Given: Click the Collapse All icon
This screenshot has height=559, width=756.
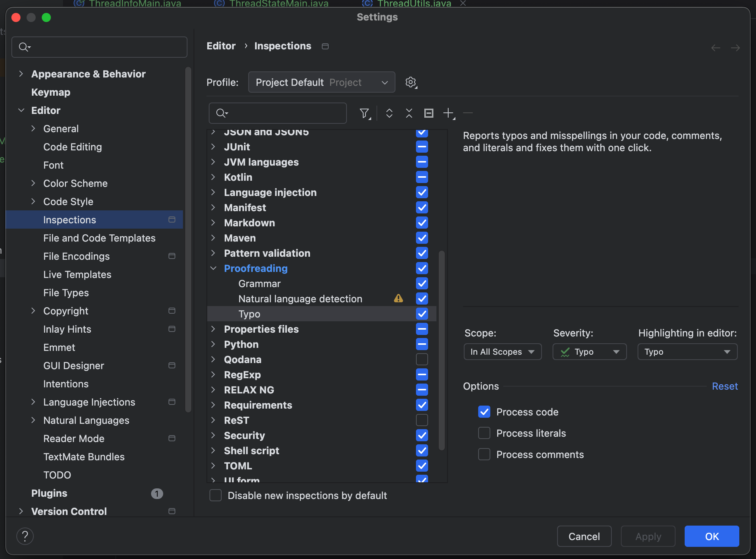Looking at the screenshot, I should point(409,113).
